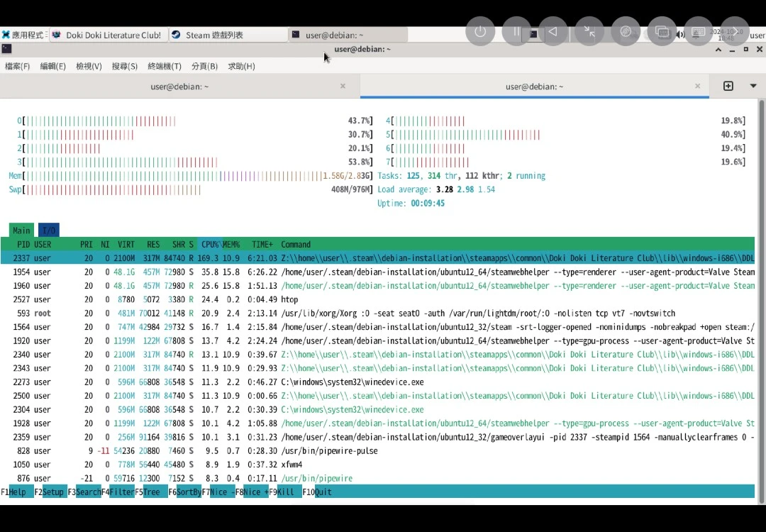766x532 pixels.
Task: Open the 檔案(F) menu
Action: pyautogui.click(x=18, y=66)
